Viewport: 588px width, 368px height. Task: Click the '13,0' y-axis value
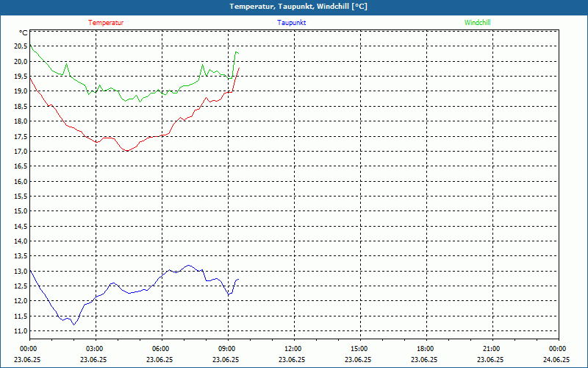tap(21, 271)
